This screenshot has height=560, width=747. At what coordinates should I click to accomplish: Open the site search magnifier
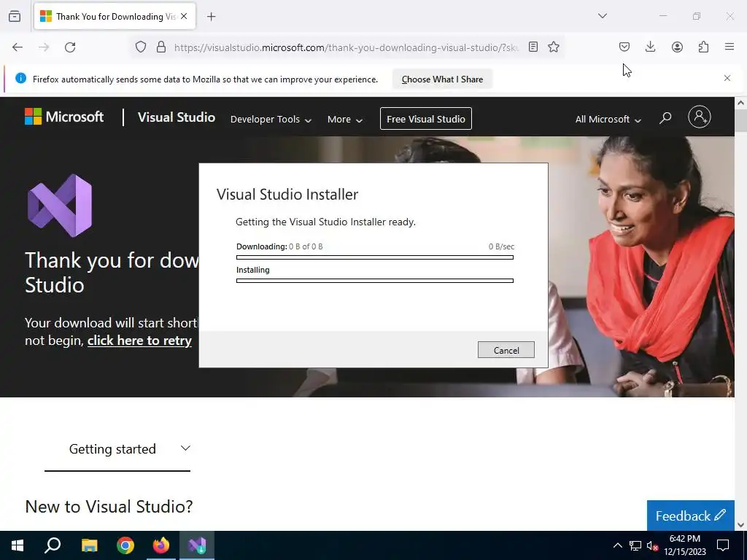(x=665, y=117)
